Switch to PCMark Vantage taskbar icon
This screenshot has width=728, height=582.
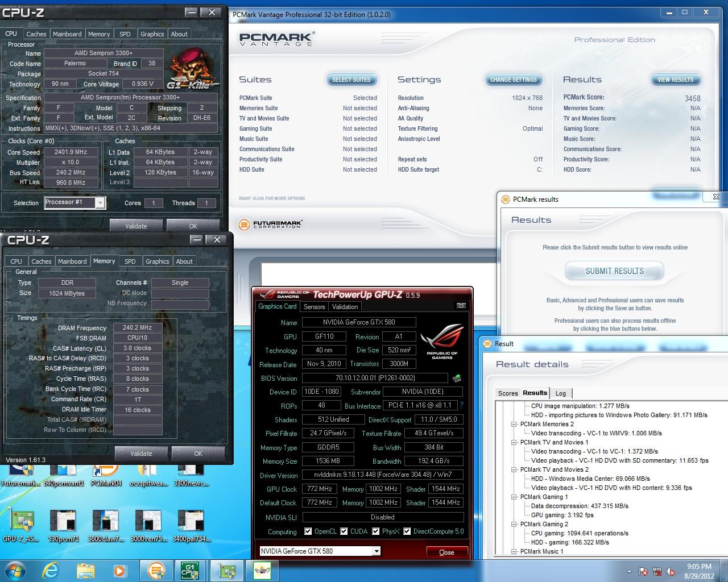click(x=156, y=570)
